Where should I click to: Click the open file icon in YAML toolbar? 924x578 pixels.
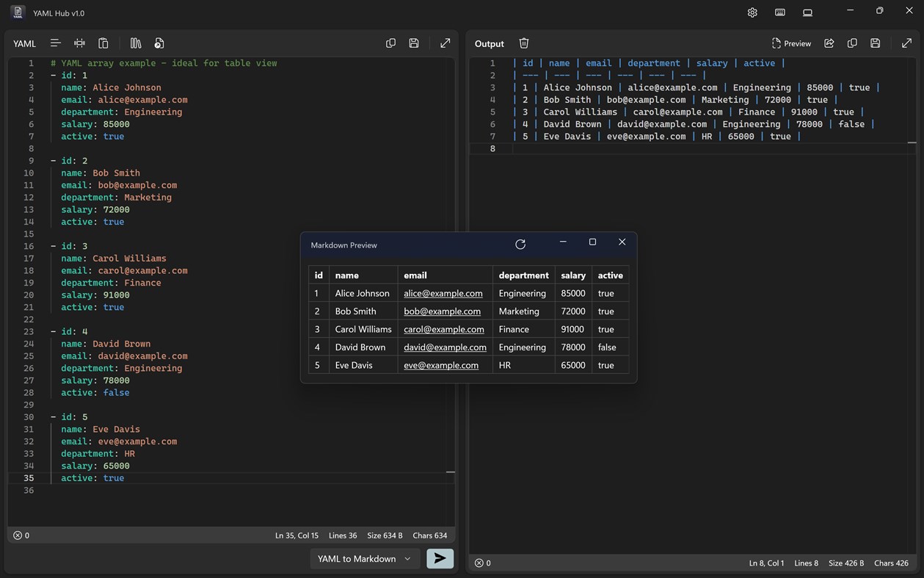159,43
